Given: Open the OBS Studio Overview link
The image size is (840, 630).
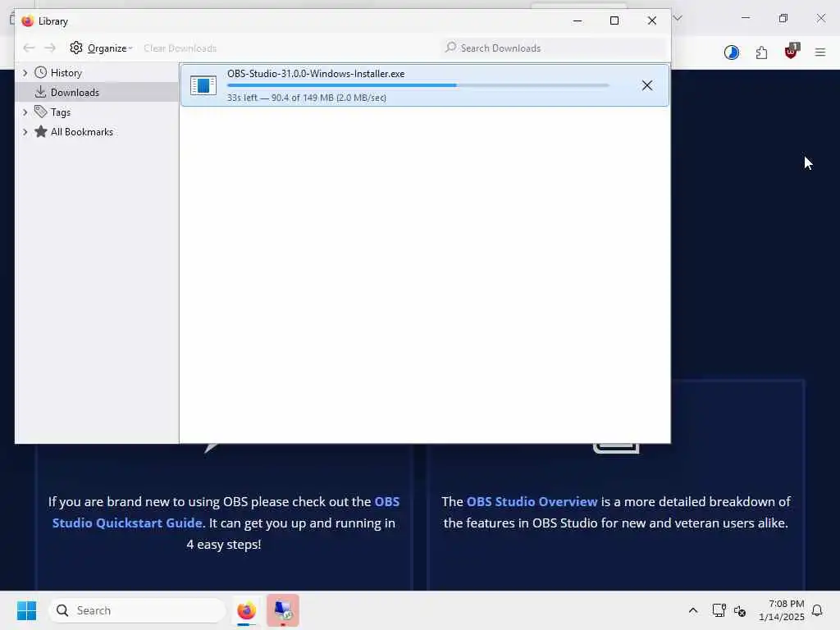Looking at the screenshot, I should (532, 501).
